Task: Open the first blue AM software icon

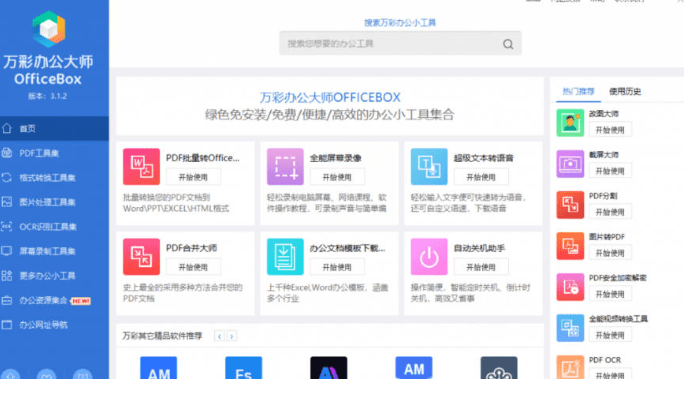Action: tap(159, 368)
